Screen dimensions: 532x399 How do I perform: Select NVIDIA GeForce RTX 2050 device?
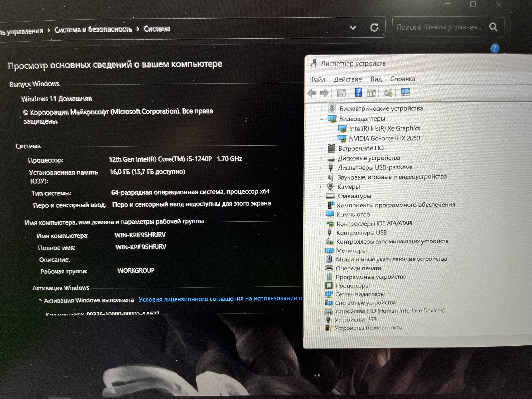384,138
